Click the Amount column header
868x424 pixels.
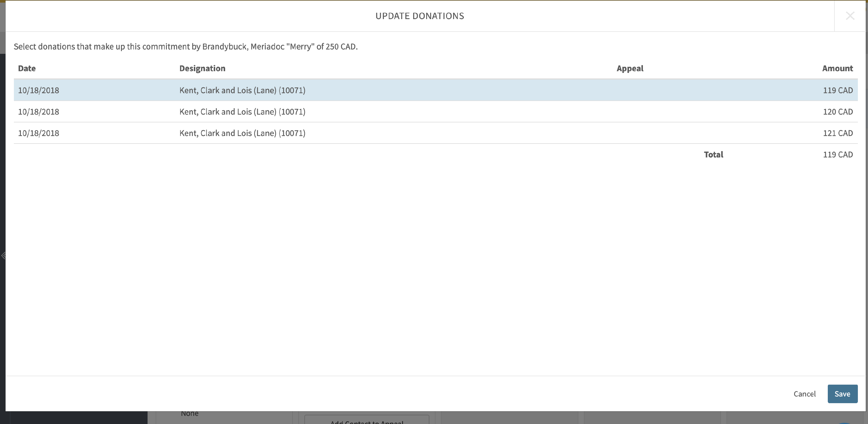837,68
